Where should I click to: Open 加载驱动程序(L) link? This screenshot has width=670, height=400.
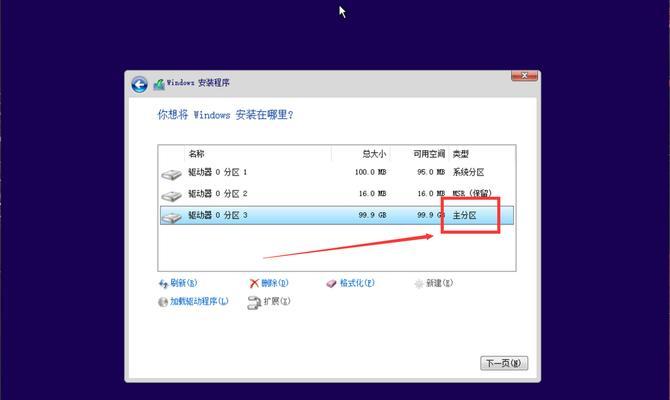point(199,301)
